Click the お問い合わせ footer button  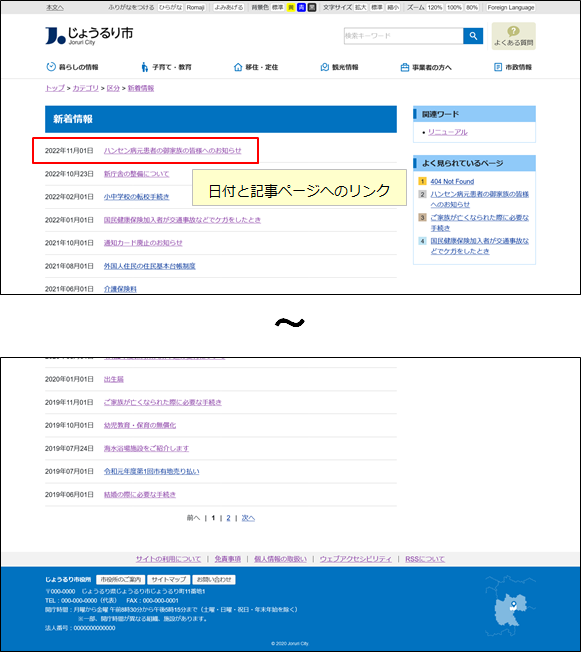point(214,580)
